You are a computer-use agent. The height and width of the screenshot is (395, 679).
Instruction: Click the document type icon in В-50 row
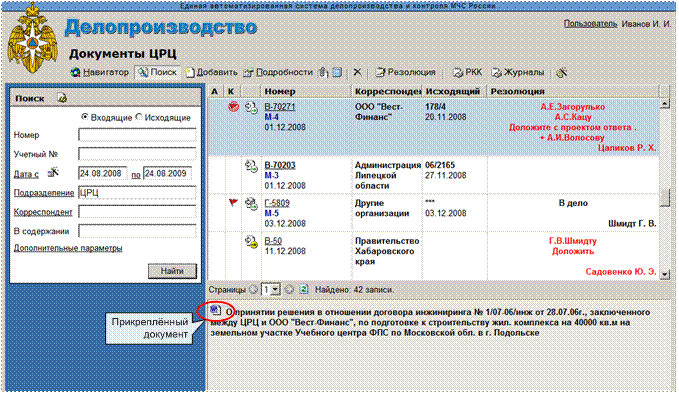(251, 241)
